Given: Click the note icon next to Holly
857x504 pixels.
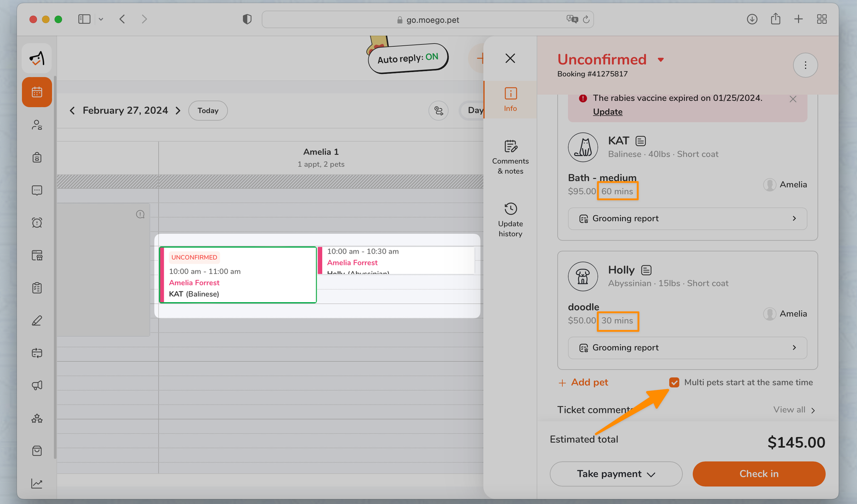Looking at the screenshot, I should click(x=646, y=270).
